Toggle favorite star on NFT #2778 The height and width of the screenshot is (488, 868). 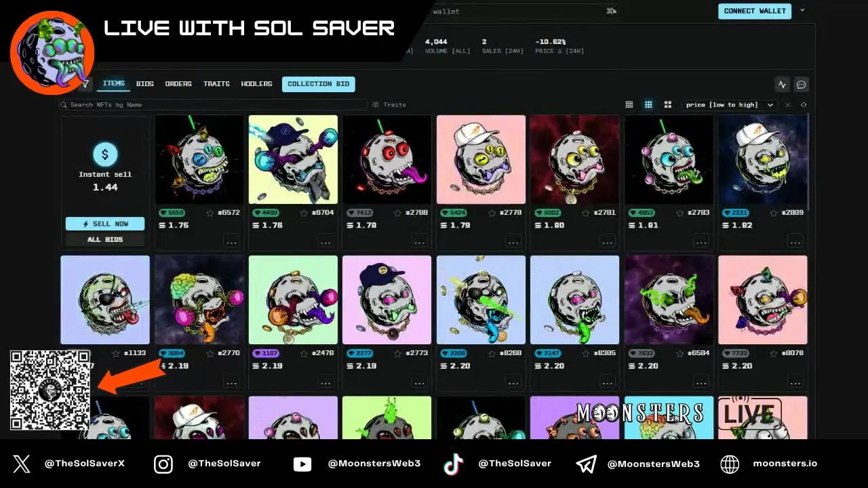click(x=492, y=213)
